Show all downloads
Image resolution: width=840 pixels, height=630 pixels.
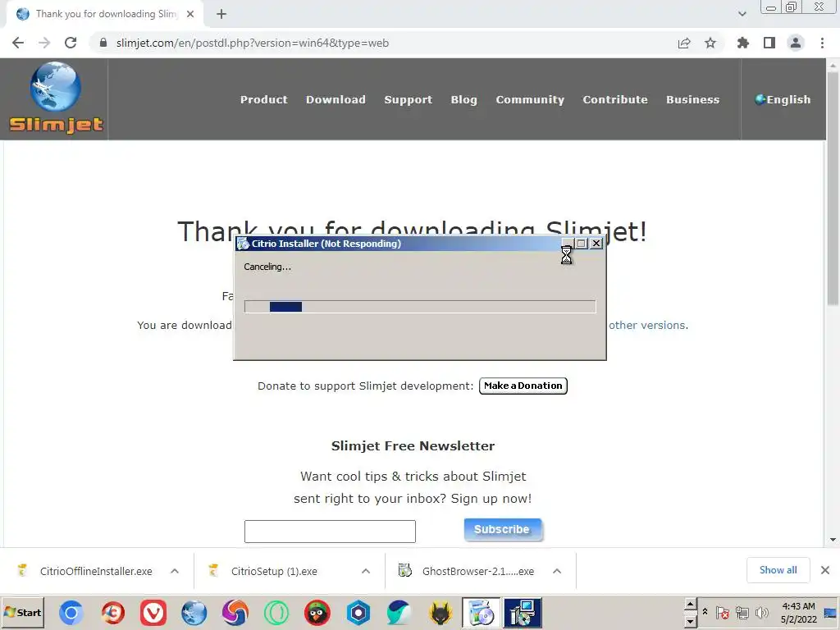778,570
